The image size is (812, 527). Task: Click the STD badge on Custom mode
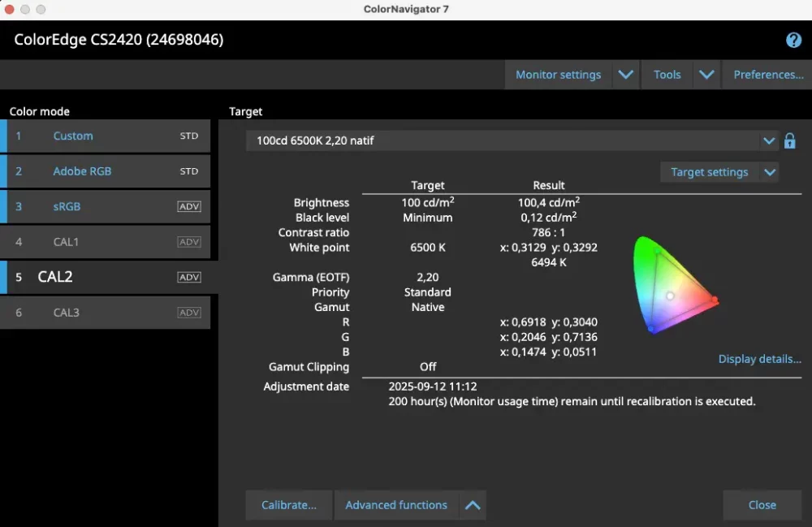(188, 136)
